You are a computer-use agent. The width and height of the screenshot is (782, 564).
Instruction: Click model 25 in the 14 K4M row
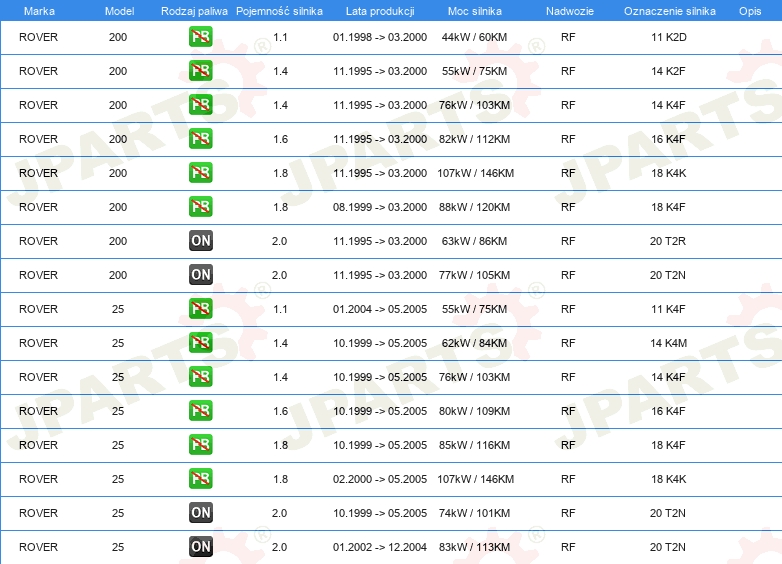pyautogui.click(x=118, y=343)
